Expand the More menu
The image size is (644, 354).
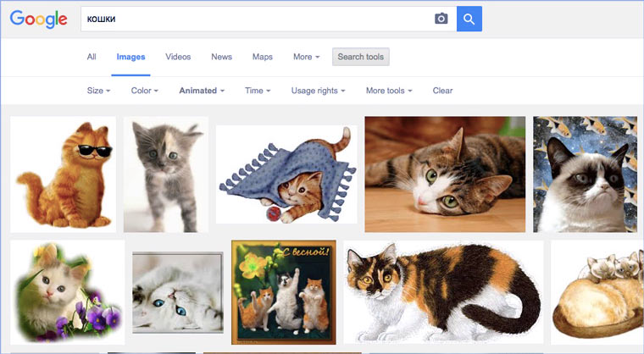pyautogui.click(x=306, y=57)
